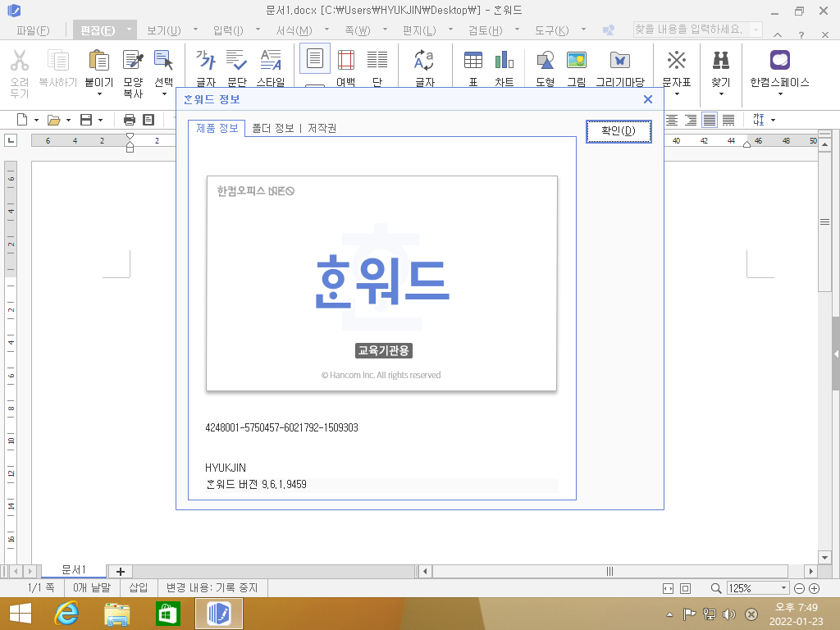Open the 서식(M) menu
Viewport: 840px width, 630px height.
pos(294,30)
